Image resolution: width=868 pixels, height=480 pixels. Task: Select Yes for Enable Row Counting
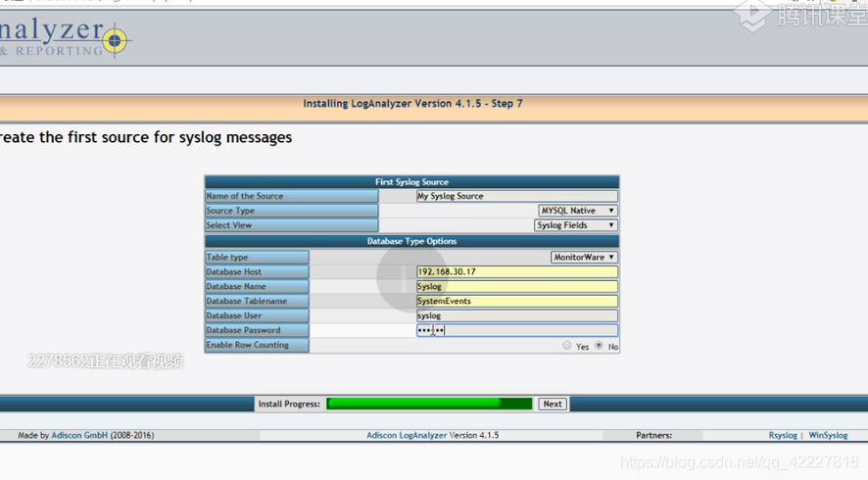(x=566, y=346)
